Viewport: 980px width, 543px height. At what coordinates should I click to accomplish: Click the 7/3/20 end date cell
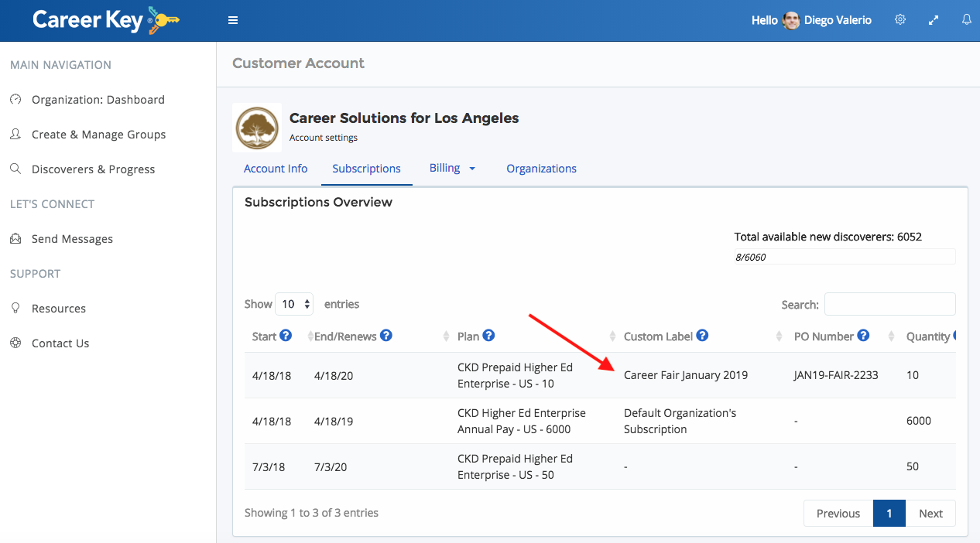[x=331, y=467]
